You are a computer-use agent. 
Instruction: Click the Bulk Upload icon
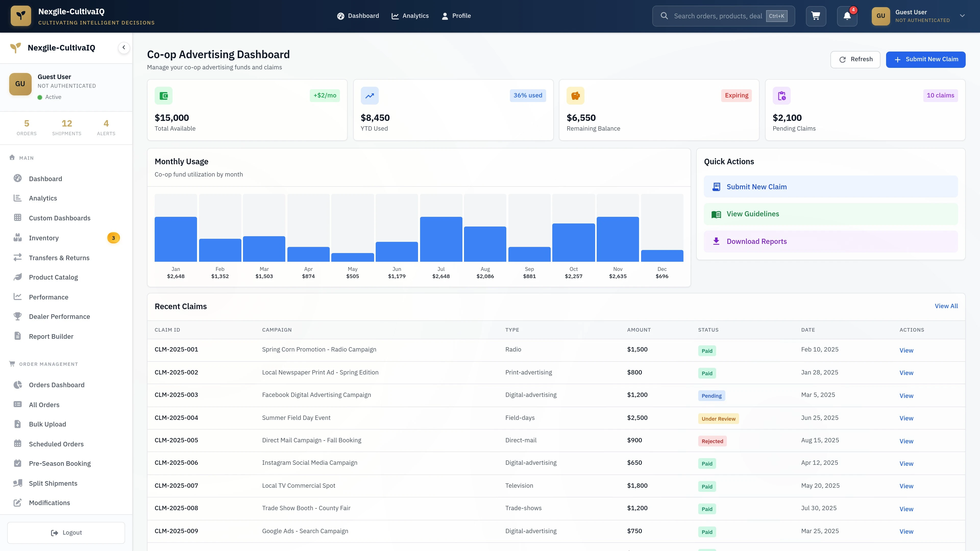(x=18, y=424)
